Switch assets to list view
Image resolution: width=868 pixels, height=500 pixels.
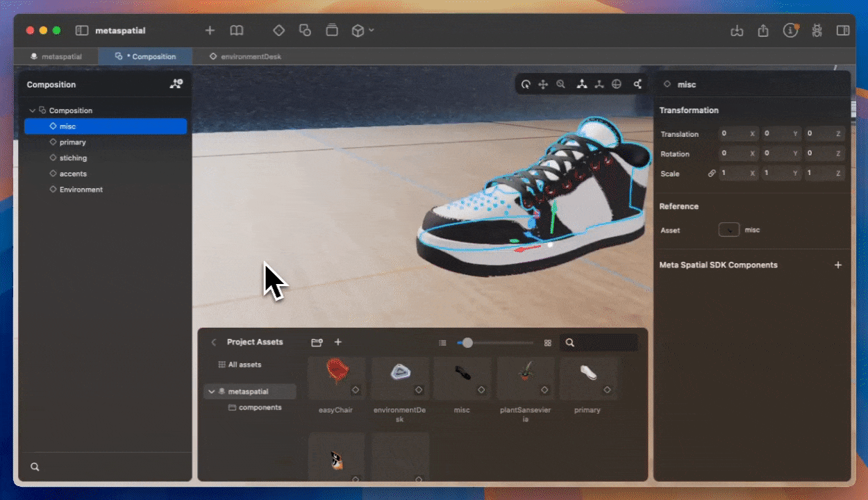[x=442, y=343]
